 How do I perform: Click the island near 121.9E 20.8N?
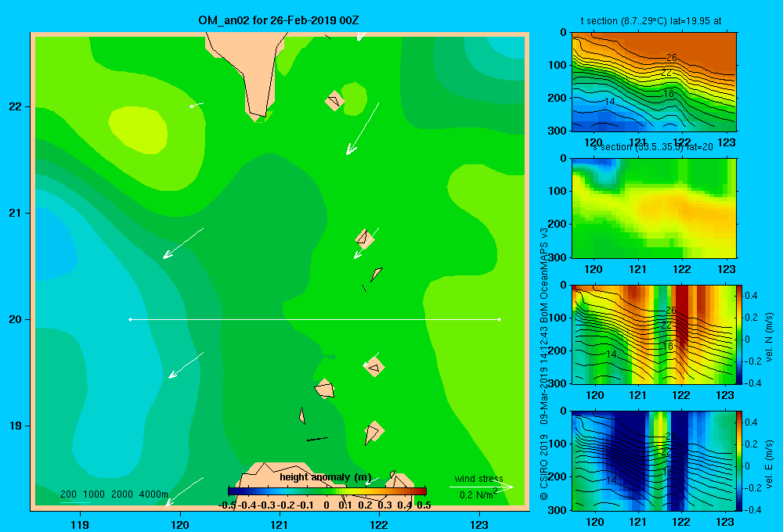[x=365, y=239]
